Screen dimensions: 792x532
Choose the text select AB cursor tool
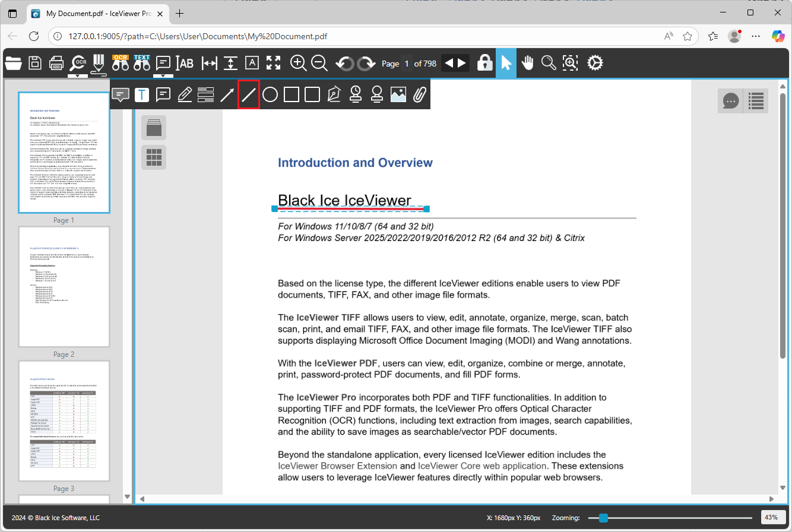[x=185, y=63]
